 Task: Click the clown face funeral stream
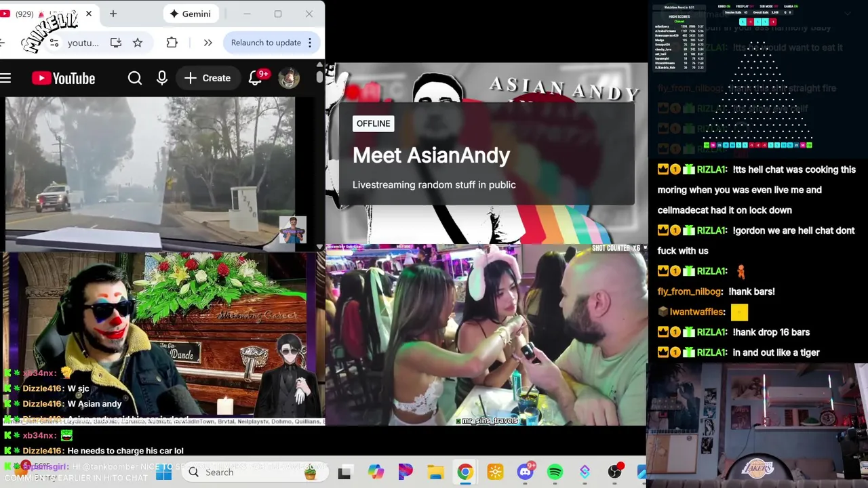(x=163, y=335)
